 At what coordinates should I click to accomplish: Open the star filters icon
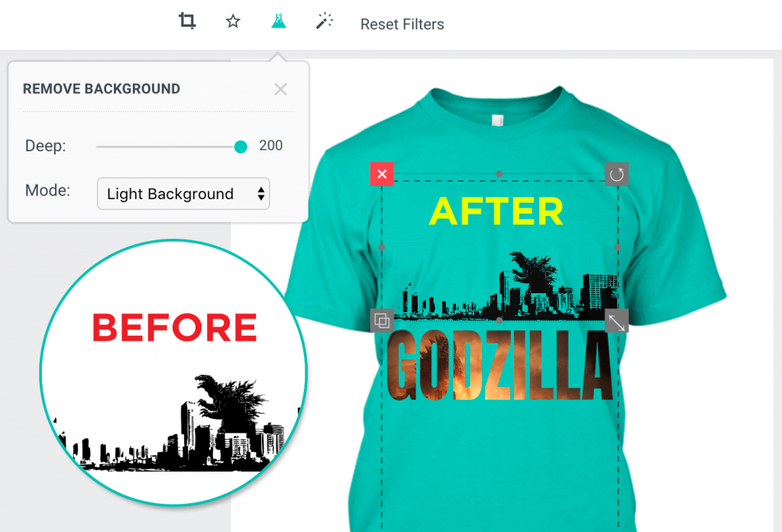[x=233, y=21]
